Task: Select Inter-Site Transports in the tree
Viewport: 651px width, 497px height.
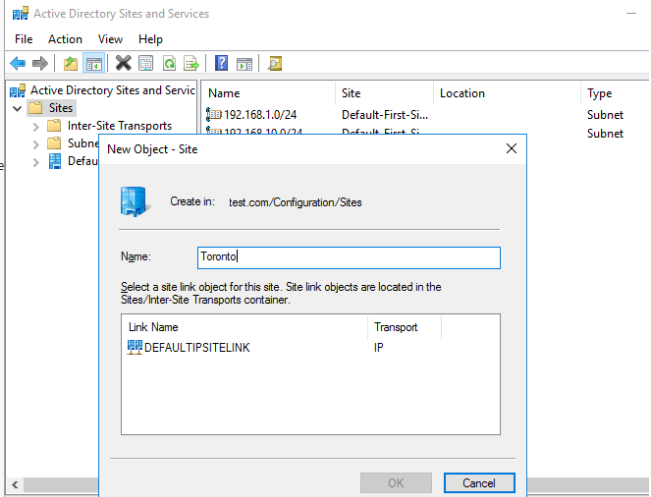Action: click(120, 126)
